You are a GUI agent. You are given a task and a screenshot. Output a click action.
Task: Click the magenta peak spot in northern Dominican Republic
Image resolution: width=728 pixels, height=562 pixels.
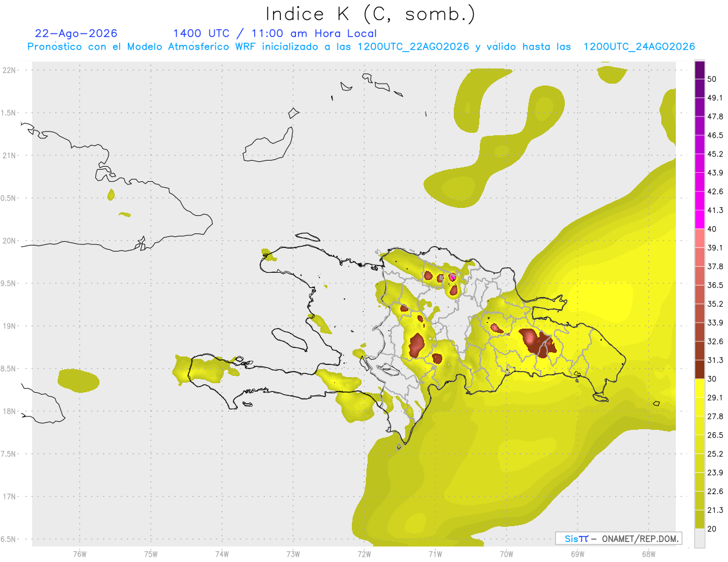pos(452,276)
